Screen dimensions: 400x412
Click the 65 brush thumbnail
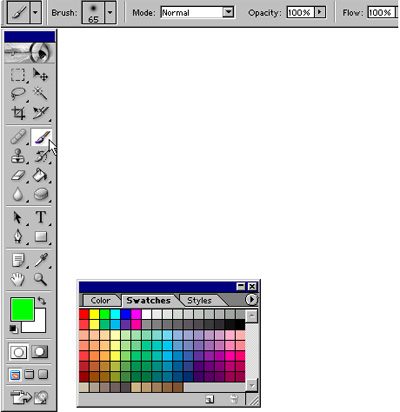pyautogui.click(x=93, y=13)
